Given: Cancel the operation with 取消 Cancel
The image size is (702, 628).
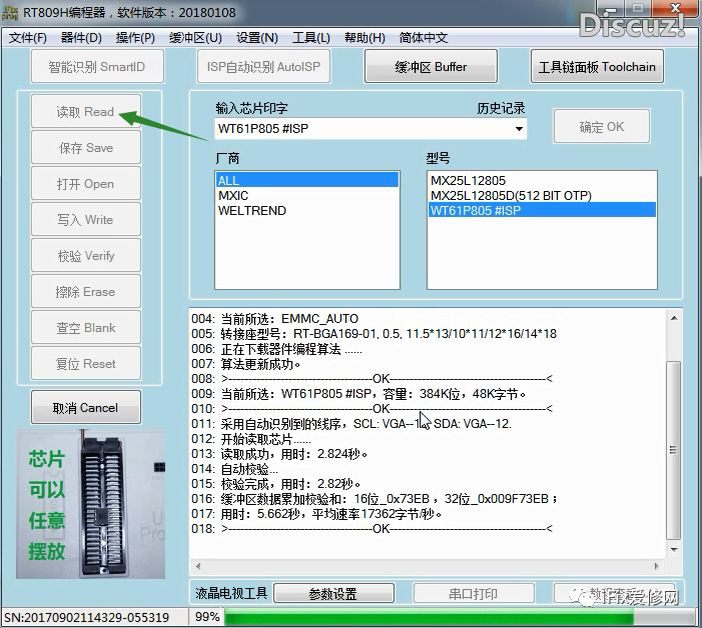Looking at the screenshot, I should click(86, 407).
